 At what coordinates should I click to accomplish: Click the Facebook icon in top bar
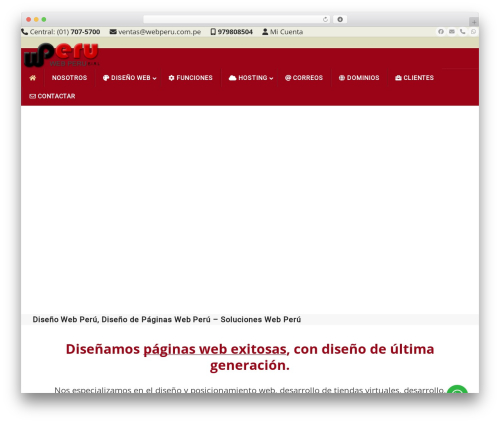pos(441,31)
